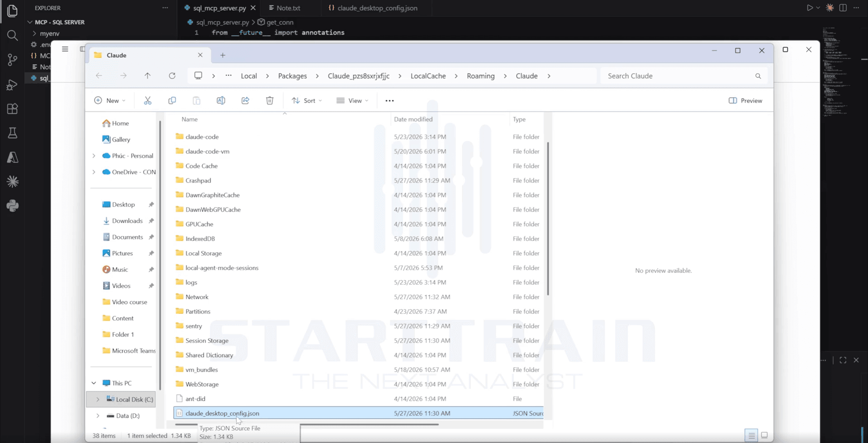Open the Sort dropdown
This screenshot has width=868, height=443.
307,100
